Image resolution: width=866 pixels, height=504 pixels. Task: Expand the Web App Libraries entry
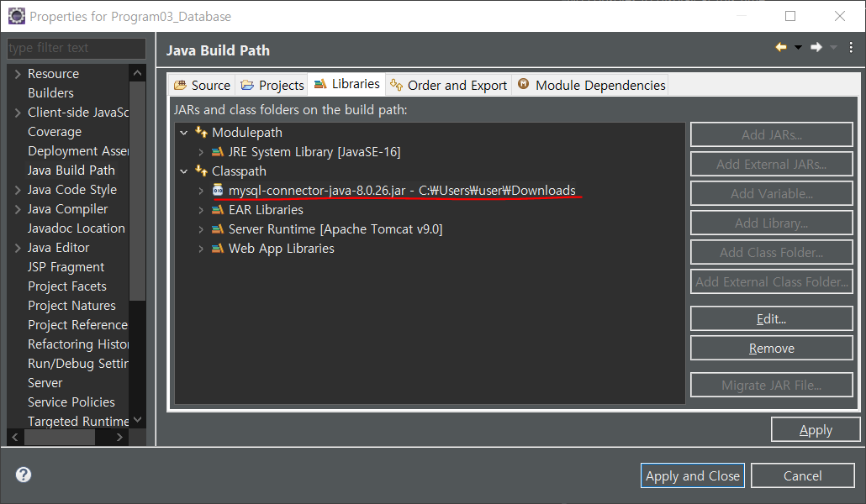(201, 249)
